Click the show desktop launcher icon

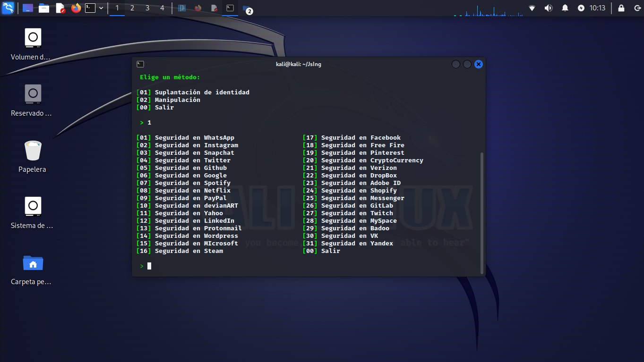point(28,8)
